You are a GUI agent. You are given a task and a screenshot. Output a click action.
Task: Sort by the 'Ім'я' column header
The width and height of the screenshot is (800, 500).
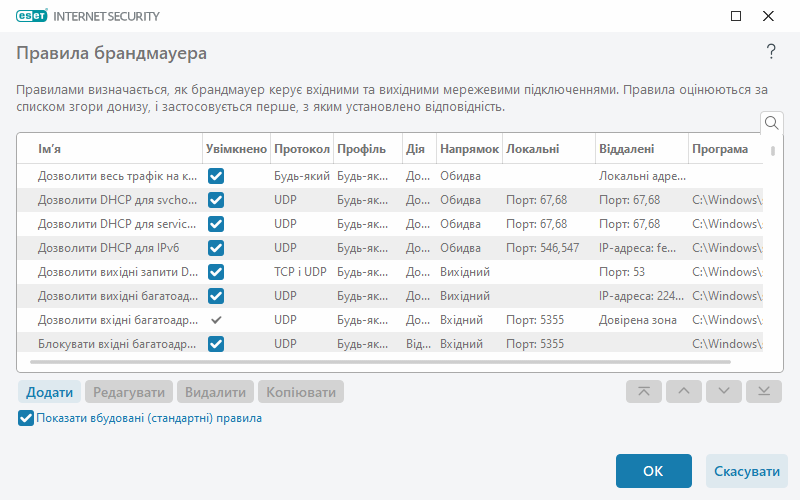pyautogui.click(x=110, y=149)
